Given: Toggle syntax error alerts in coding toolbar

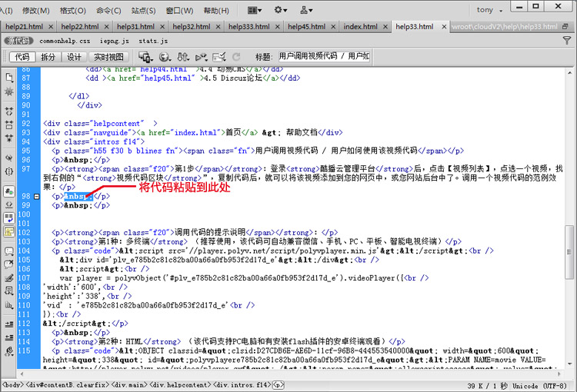Looking at the screenshot, I should click(9, 230).
